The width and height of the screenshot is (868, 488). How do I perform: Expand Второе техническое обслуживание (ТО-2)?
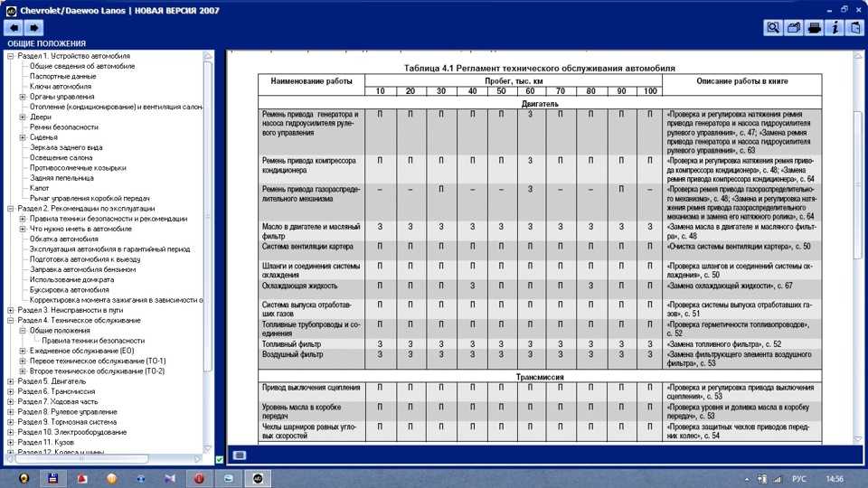tap(23, 371)
